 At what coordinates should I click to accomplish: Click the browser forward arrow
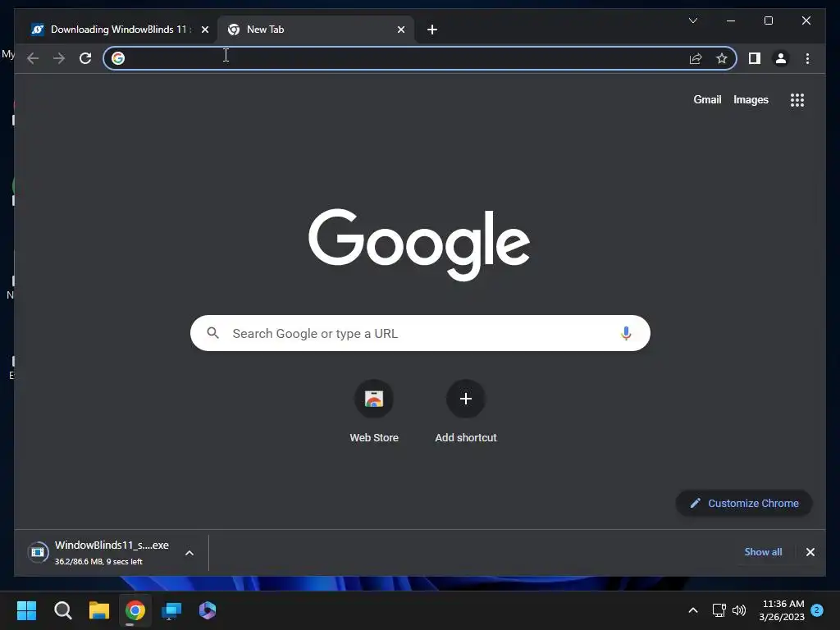click(59, 58)
